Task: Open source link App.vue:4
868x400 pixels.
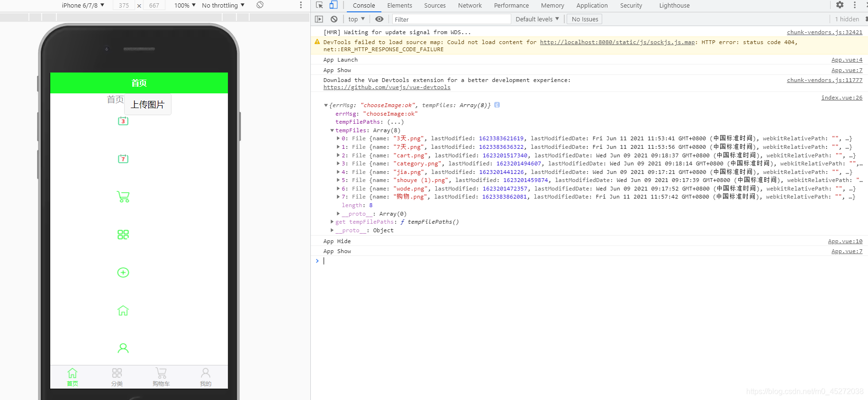Action: (847, 60)
